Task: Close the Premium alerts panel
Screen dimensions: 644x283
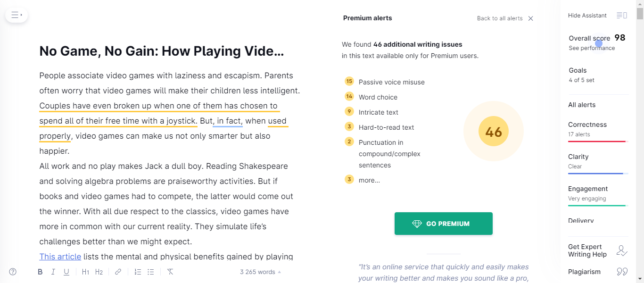Action: coord(530,18)
